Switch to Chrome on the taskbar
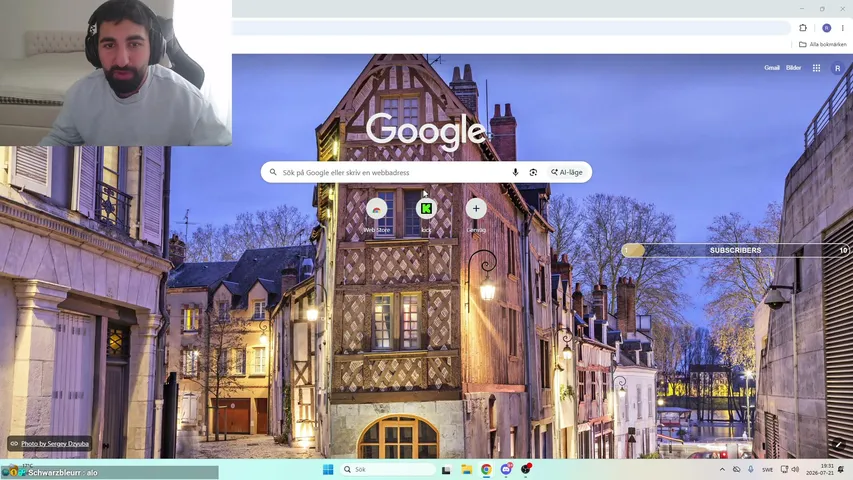This screenshot has height=480, width=853. tap(486, 469)
